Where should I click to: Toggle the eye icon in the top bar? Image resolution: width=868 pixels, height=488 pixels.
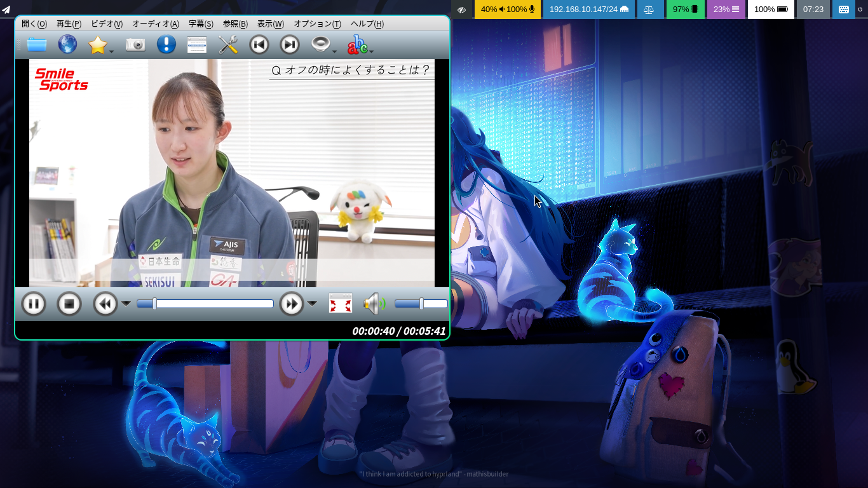tap(462, 10)
